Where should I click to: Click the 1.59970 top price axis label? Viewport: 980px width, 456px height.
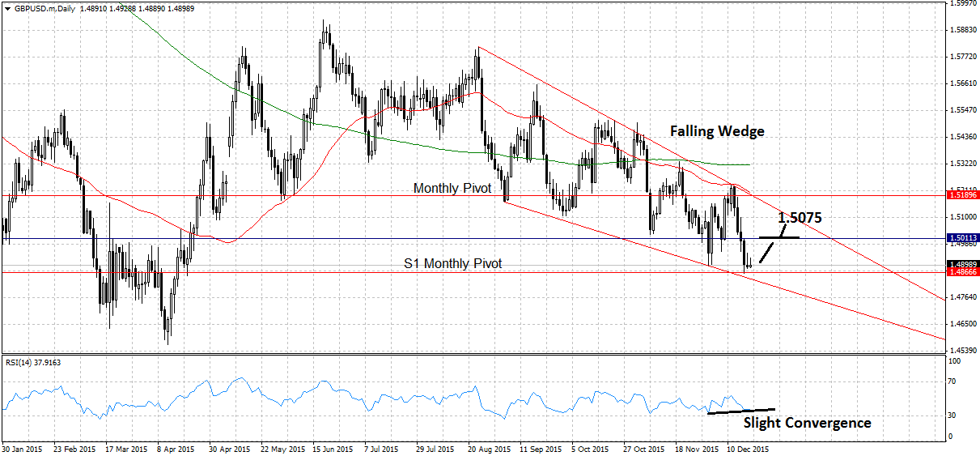[x=961, y=3]
